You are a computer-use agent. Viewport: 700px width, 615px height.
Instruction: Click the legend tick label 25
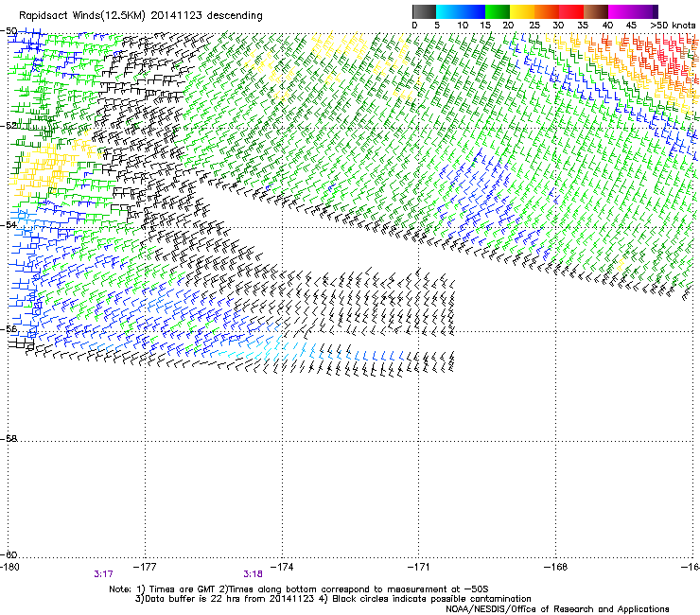click(x=534, y=26)
